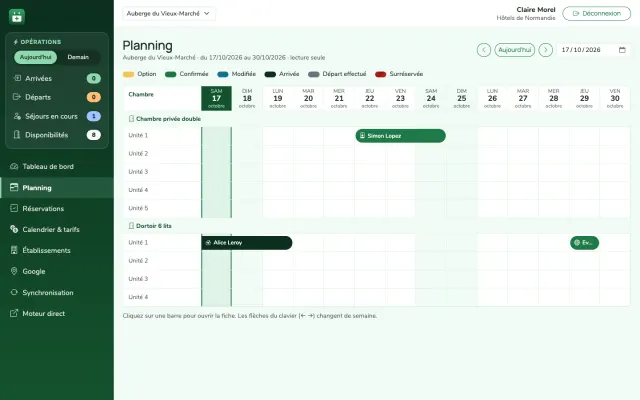Click the green calendar app logo
Image resolution: width=640 pixels, height=400 pixels.
coord(17,17)
